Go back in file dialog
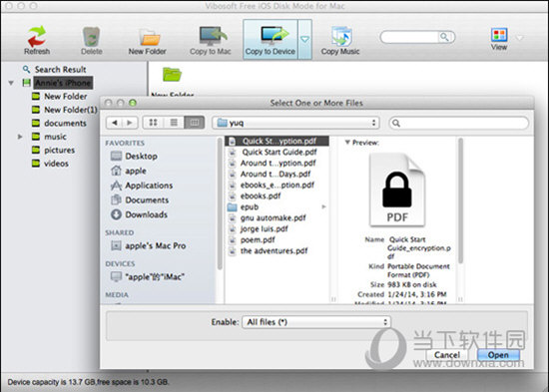The width and height of the screenshot is (549, 392). [114, 123]
